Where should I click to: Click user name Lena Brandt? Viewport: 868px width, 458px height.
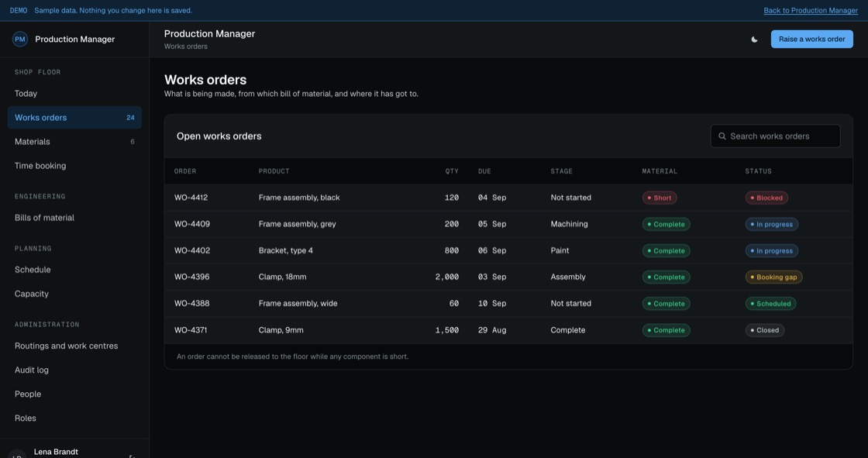(x=56, y=452)
